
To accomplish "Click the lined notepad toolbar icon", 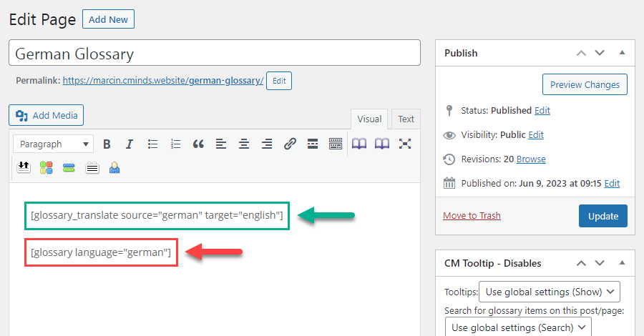I will point(92,168).
